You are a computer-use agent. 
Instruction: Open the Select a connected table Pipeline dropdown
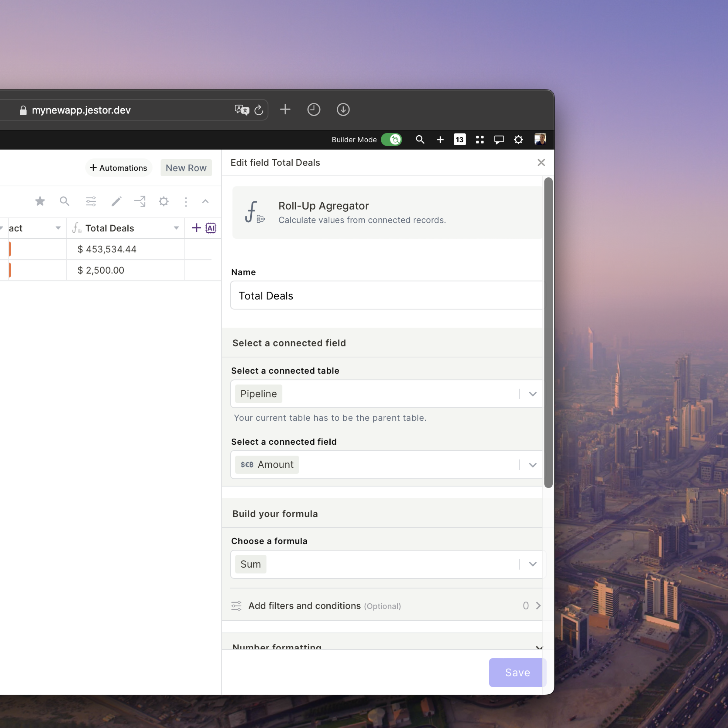tap(532, 394)
